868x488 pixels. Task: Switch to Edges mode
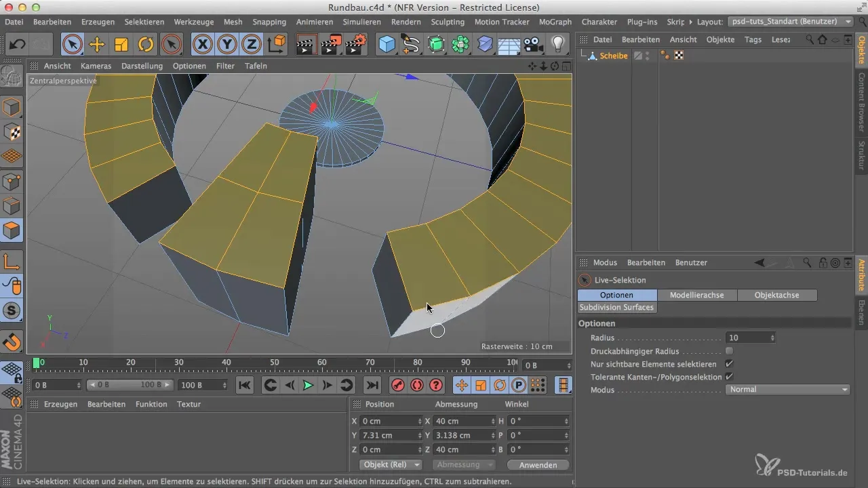point(12,206)
